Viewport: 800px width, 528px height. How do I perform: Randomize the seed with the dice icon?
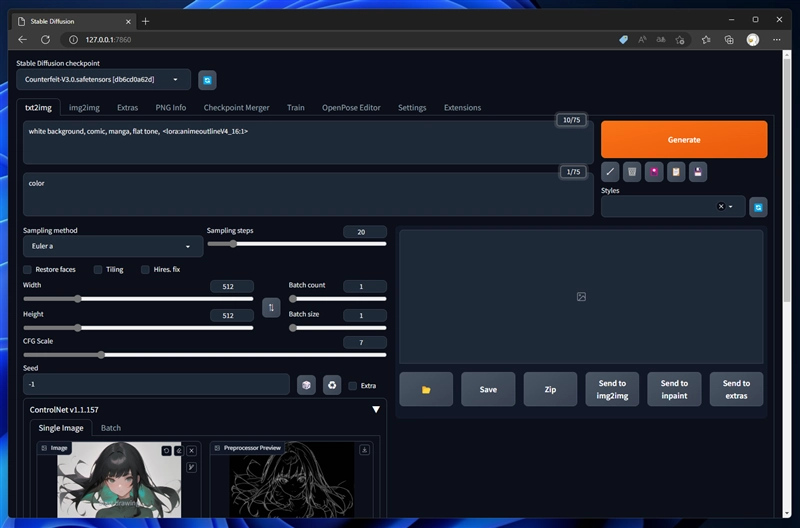[x=306, y=385]
